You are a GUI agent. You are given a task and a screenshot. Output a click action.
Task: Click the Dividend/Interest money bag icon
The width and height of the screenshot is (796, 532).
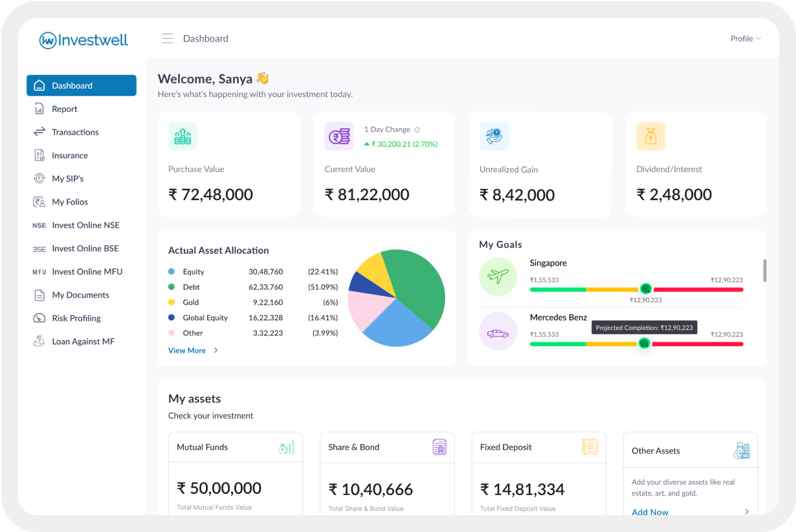(x=650, y=137)
